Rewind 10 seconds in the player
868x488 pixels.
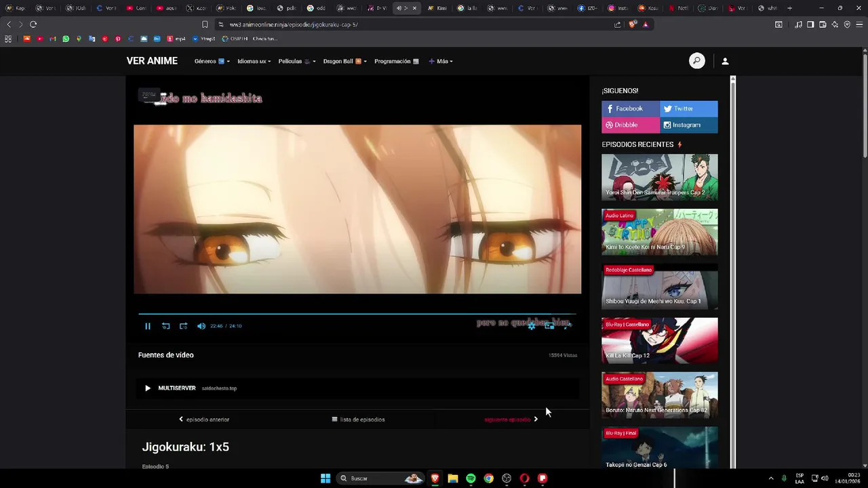click(x=165, y=326)
